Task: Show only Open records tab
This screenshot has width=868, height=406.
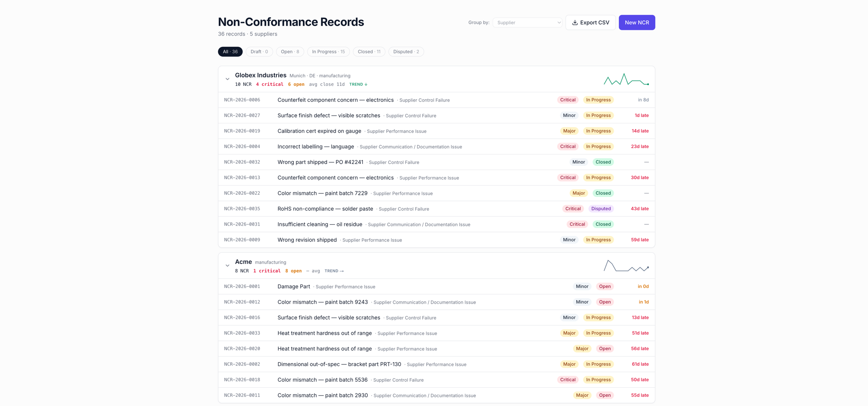Action: [290, 52]
